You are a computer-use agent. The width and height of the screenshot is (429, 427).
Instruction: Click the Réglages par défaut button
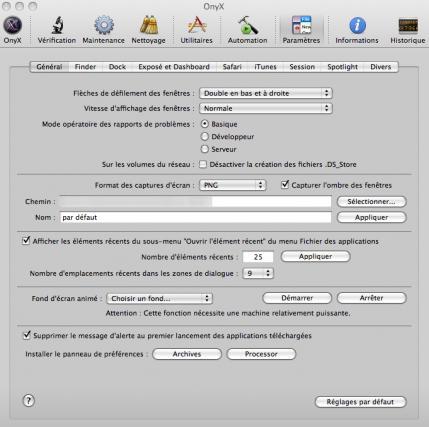click(x=361, y=402)
